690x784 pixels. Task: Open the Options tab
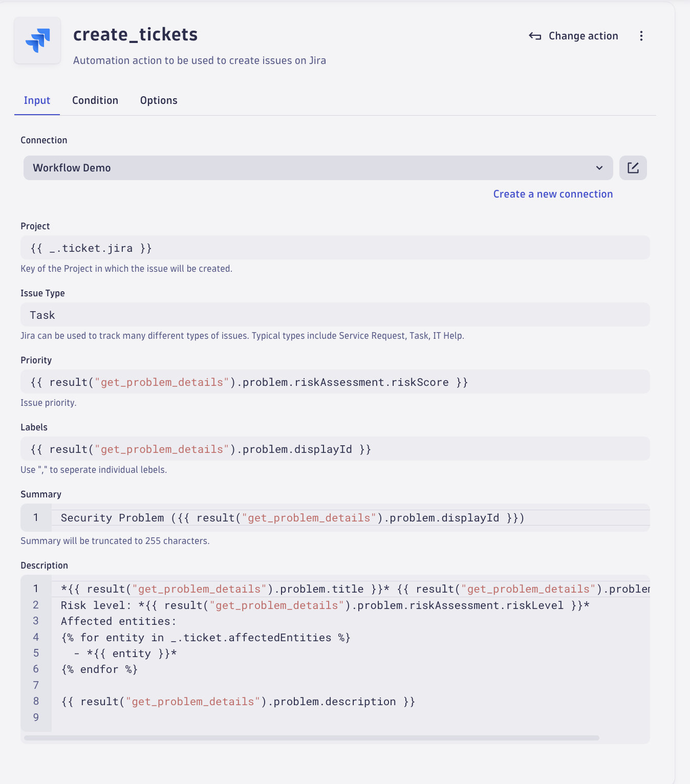pyautogui.click(x=158, y=100)
